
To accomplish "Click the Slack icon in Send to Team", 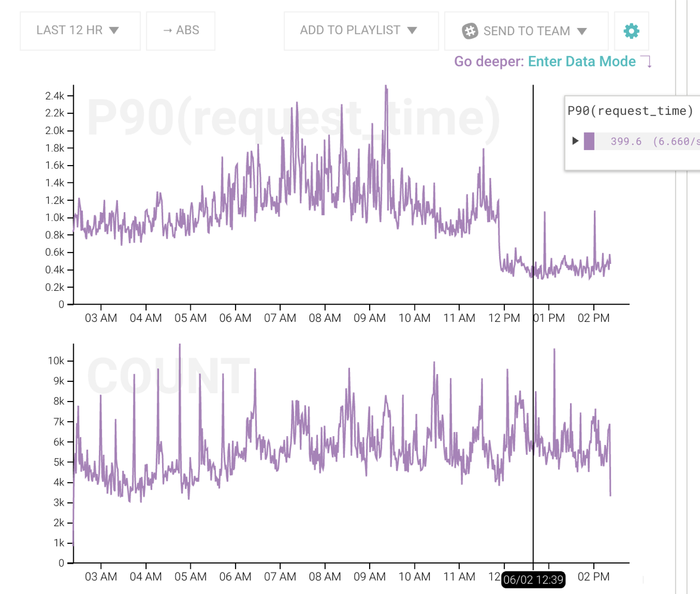I will tap(470, 31).
